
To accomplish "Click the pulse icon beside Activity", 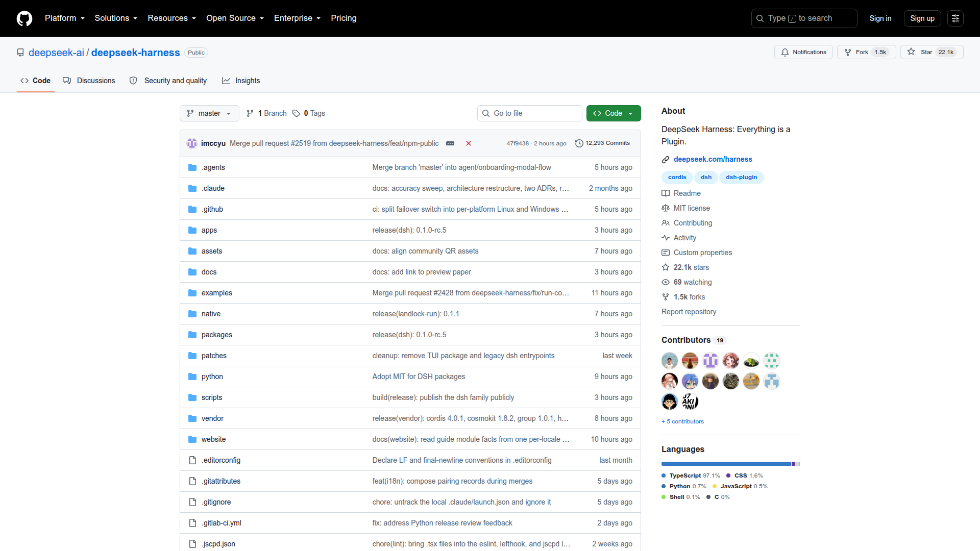I will pyautogui.click(x=666, y=238).
